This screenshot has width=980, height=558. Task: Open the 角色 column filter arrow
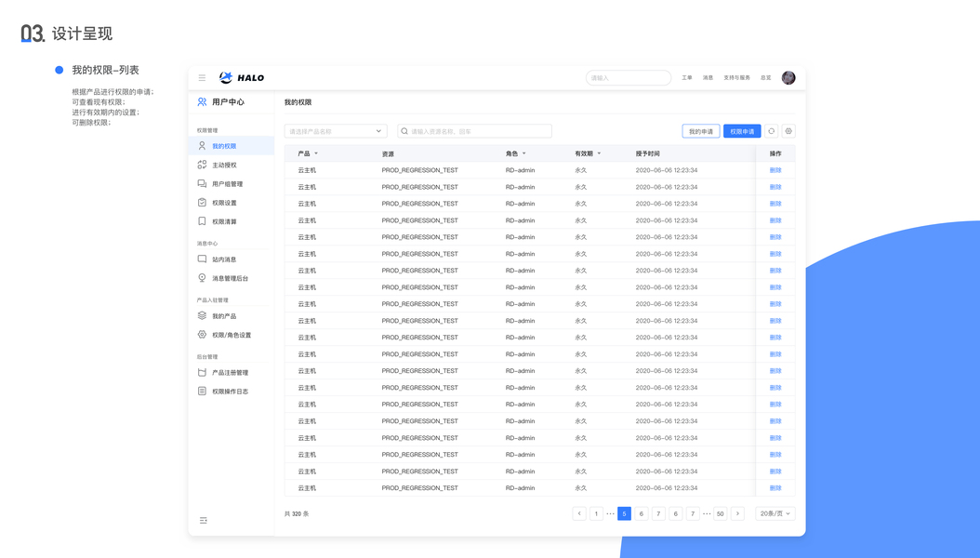point(523,153)
